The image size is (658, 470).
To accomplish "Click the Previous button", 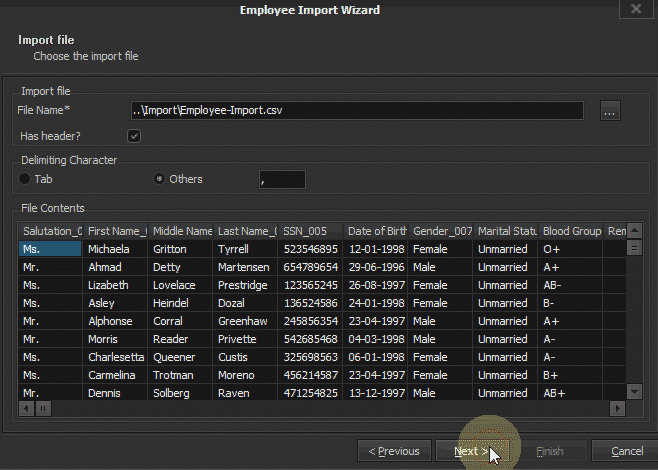I will 394,451.
